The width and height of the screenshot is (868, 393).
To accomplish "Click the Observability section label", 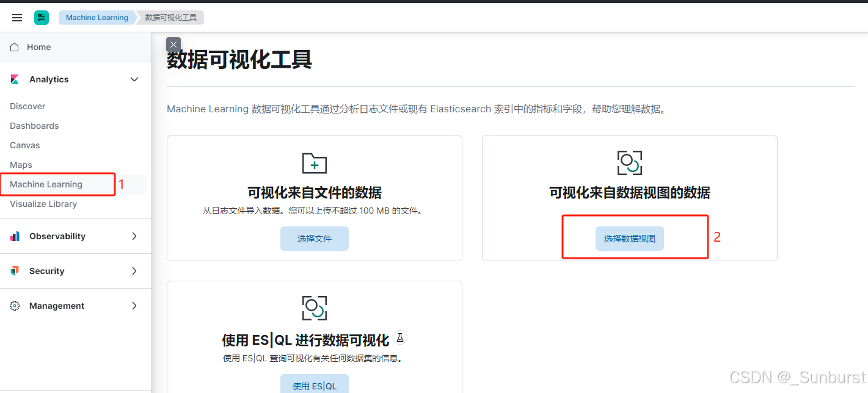I will pos(57,236).
